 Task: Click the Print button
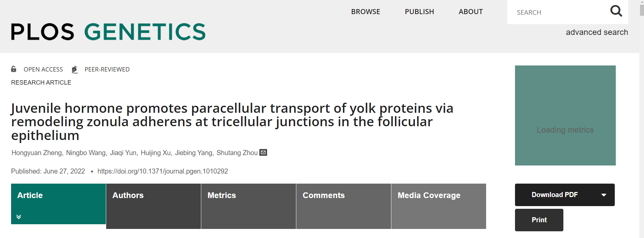pyautogui.click(x=539, y=220)
